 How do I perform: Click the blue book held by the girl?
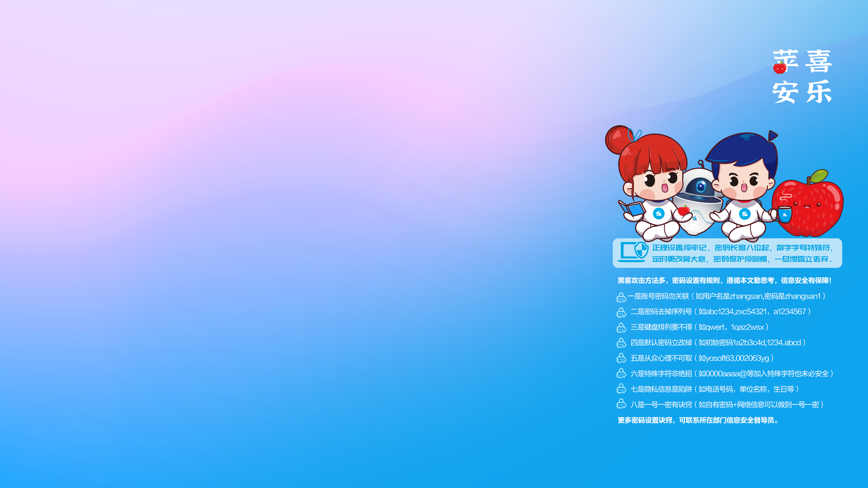point(632,208)
